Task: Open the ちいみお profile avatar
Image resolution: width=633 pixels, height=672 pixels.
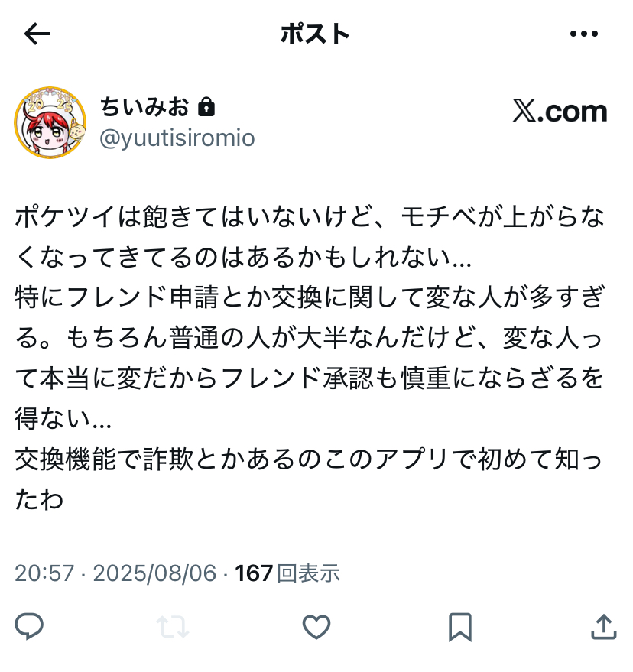Action: [50, 122]
